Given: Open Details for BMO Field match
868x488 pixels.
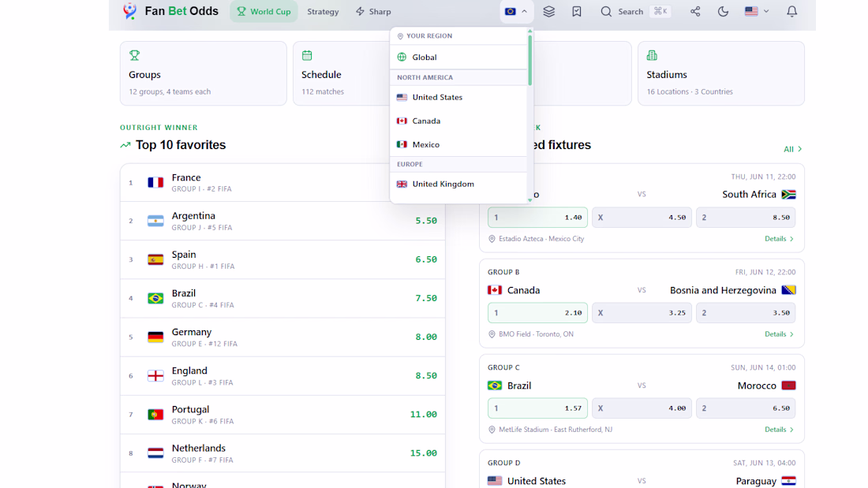Looking at the screenshot, I should (x=780, y=334).
